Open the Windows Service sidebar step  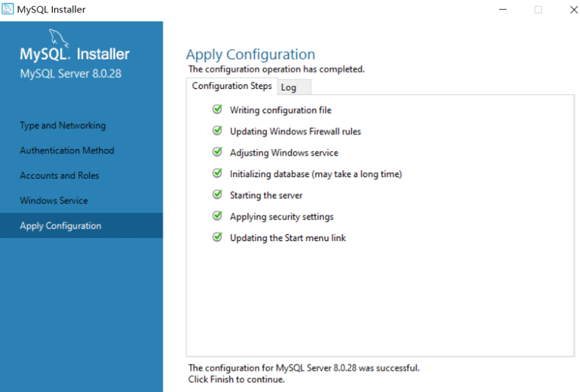[54, 201]
